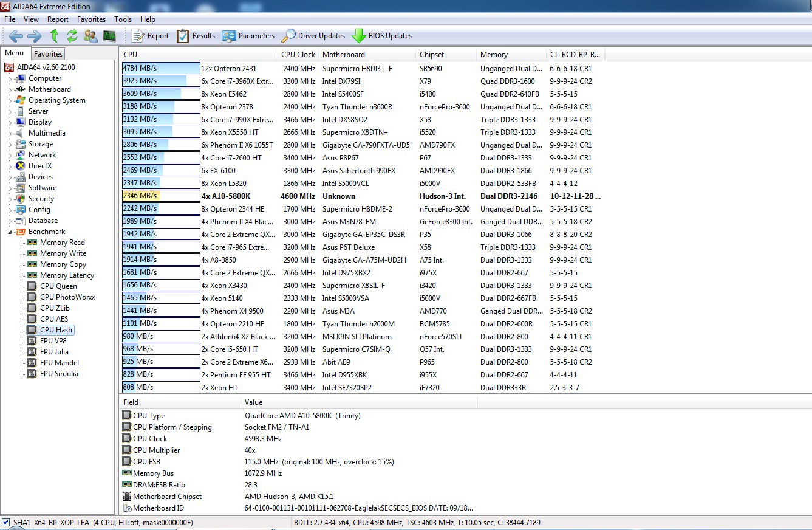Sort by the CPU Clock column header
Viewport: 812px width, 530px height.
298,55
